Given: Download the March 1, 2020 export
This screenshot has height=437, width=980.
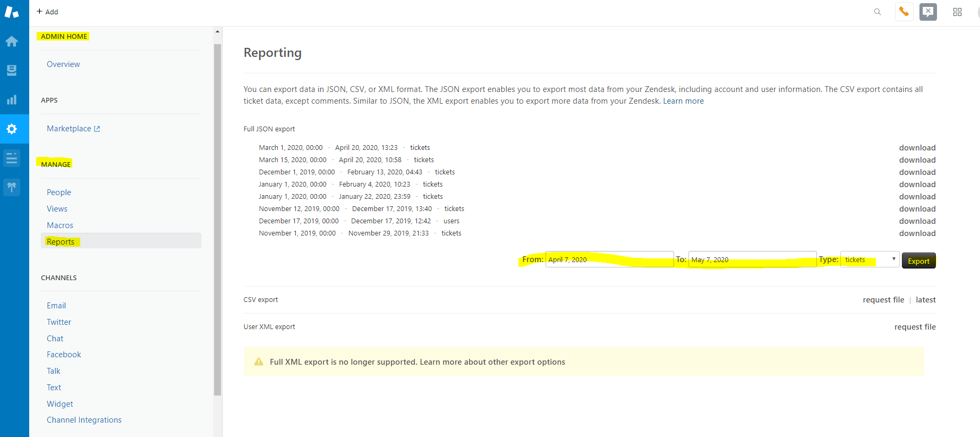Looking at the screenshot, I should click(917, 148).
